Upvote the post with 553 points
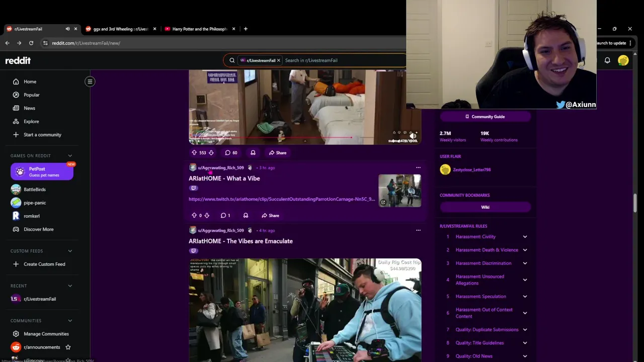Viewport: 644px width, 362px height. tap(194, 153)
